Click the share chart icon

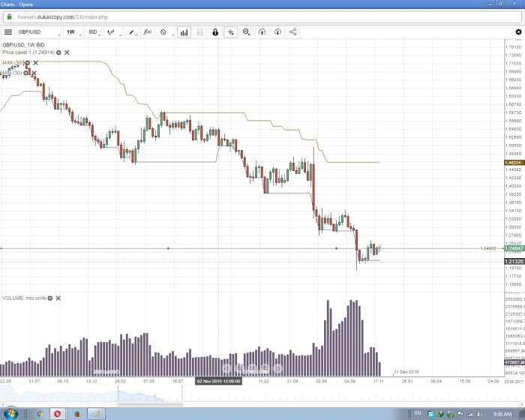coord(293,32)
